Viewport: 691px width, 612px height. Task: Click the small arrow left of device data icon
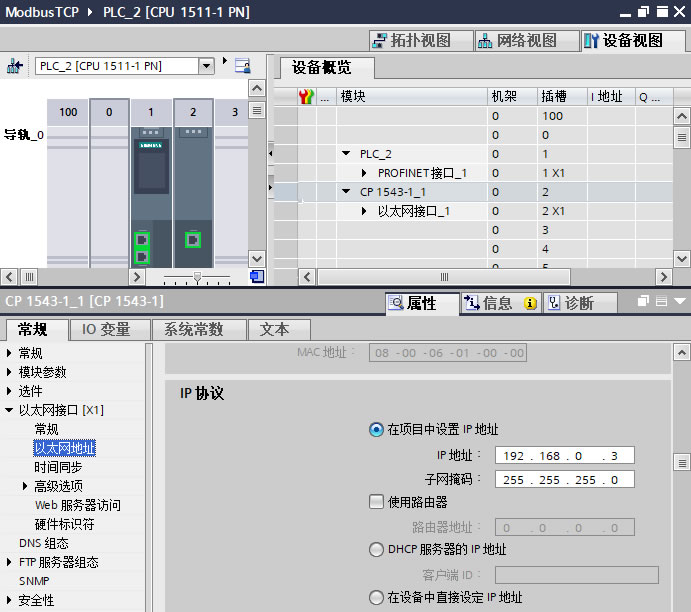coord(225,60)
